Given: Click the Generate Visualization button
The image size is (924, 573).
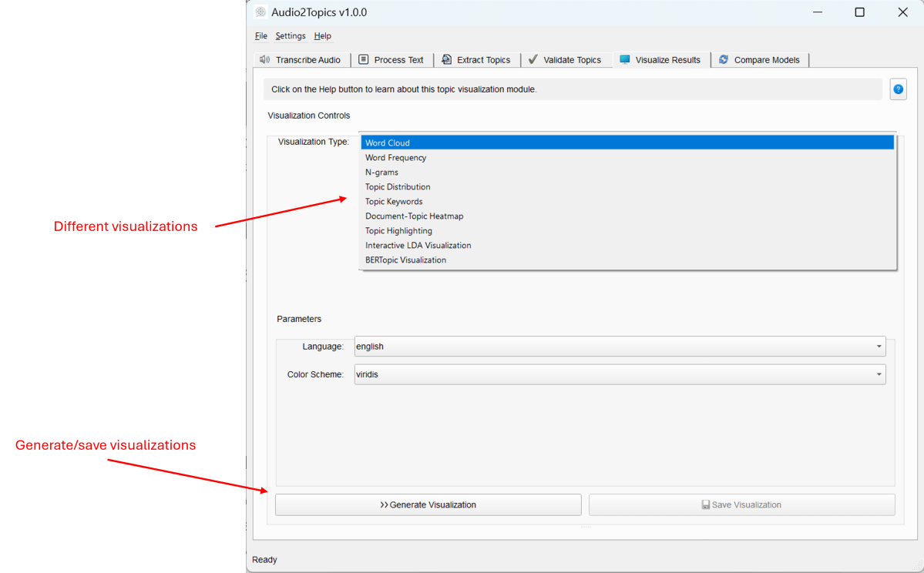Looking at the screenshot, I should click(428, 504).
